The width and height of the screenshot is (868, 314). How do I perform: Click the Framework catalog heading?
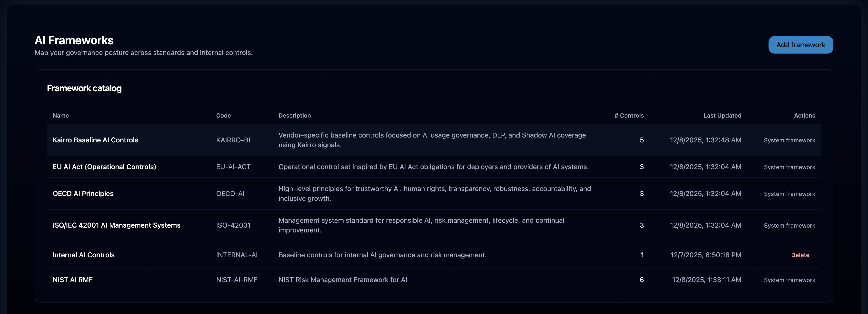point(84,88)
